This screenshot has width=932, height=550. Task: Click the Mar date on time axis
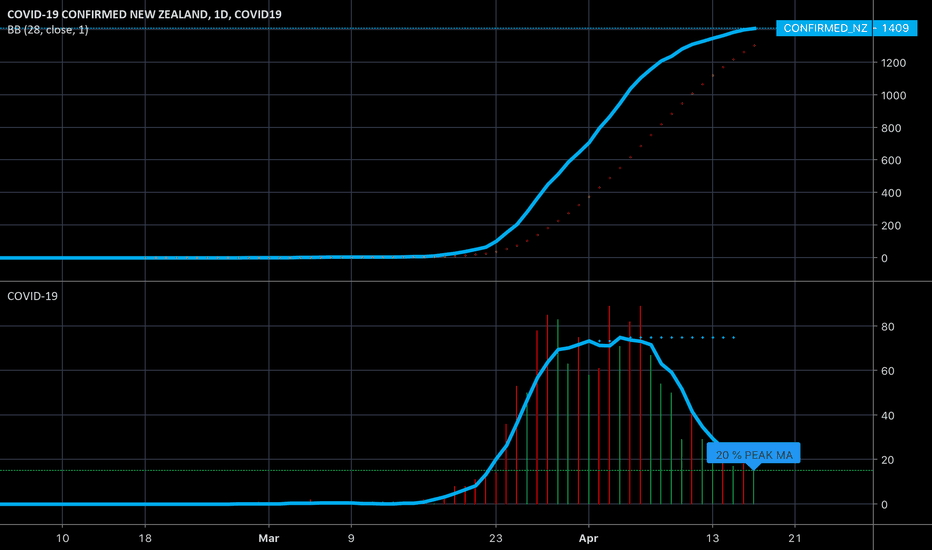click(269, 539)
